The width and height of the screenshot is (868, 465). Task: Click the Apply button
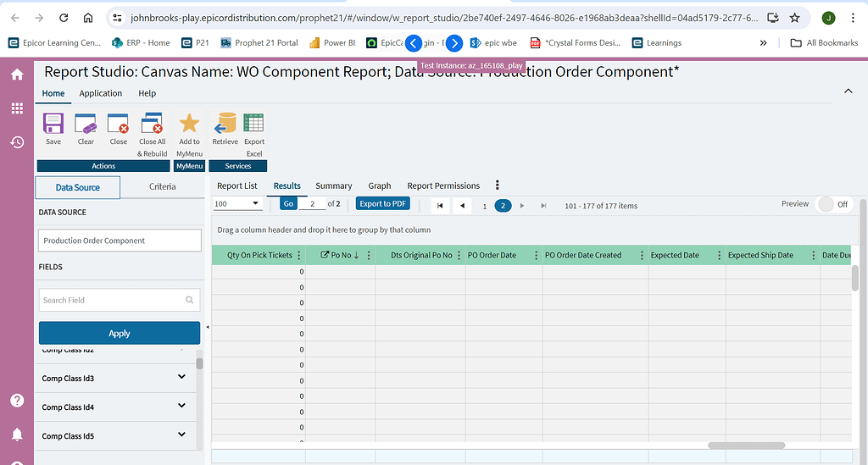coord(119,333)
